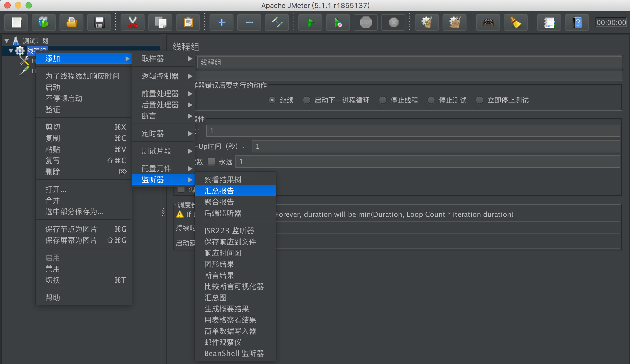Choose BeanShell 监听器 entry

[235, 353]
